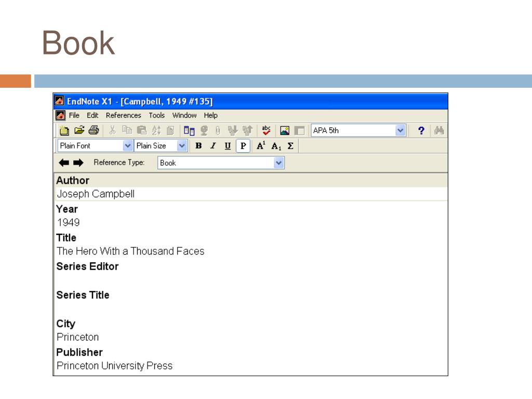Click the Sigma symbol font icon
This screenshot has width=532, height=399.
coord(290,146)
